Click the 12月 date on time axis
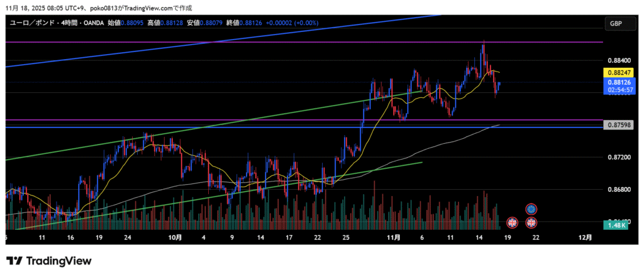This screenshot has height=277, width=644. coord(584,237)
